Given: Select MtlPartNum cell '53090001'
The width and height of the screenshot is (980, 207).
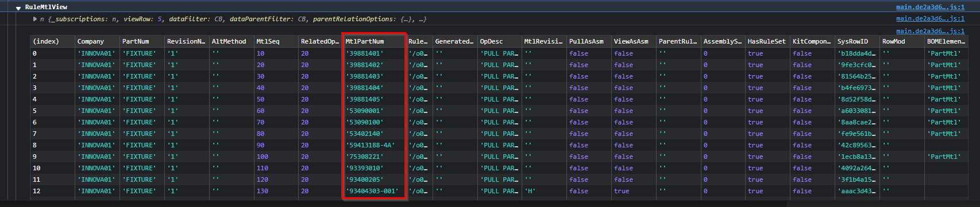Looking at the screenshot, I should tap(375, 111).
